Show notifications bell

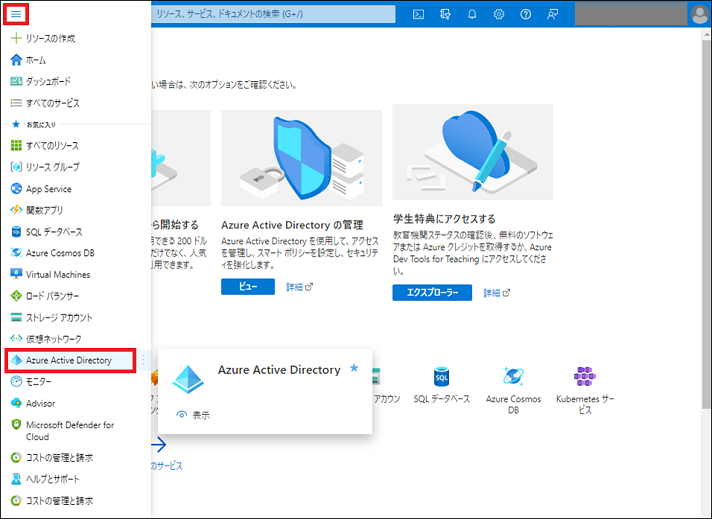click(472, 15)
